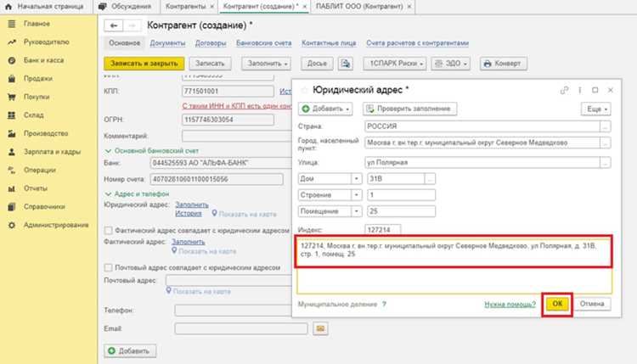This screenshot has width=637, height=364.
Task: Click map pin Показать на карте under Юридический адрес
Action: [x=244, y=214]
